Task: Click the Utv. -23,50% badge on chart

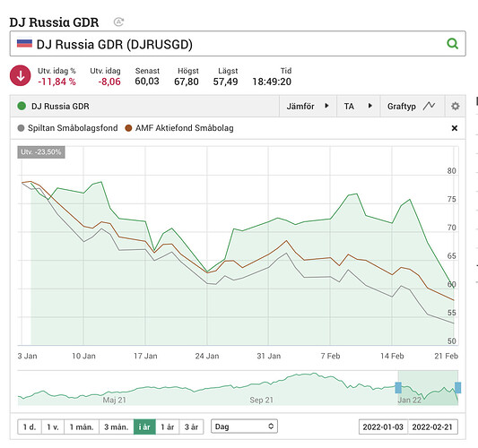Action: click(x=41, y=152)
